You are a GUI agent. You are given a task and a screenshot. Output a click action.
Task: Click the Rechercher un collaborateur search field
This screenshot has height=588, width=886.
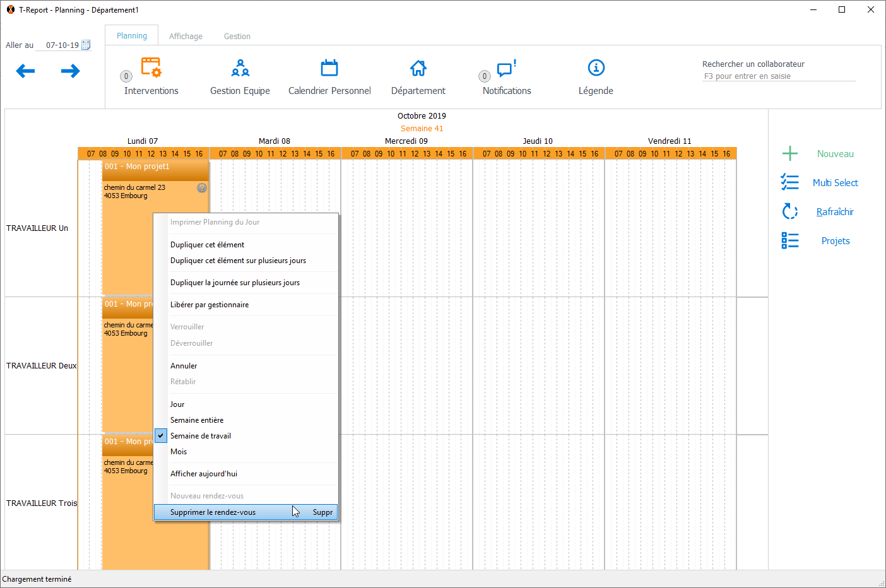779,76
